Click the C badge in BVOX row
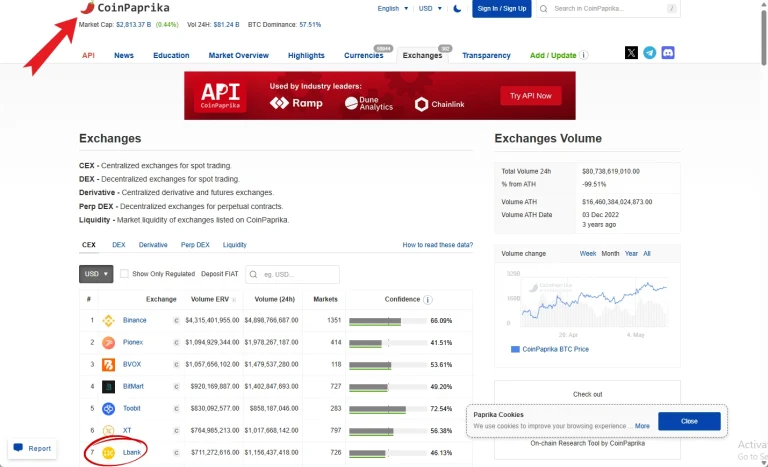Screen dimensions: 768x467 (176, 365)
